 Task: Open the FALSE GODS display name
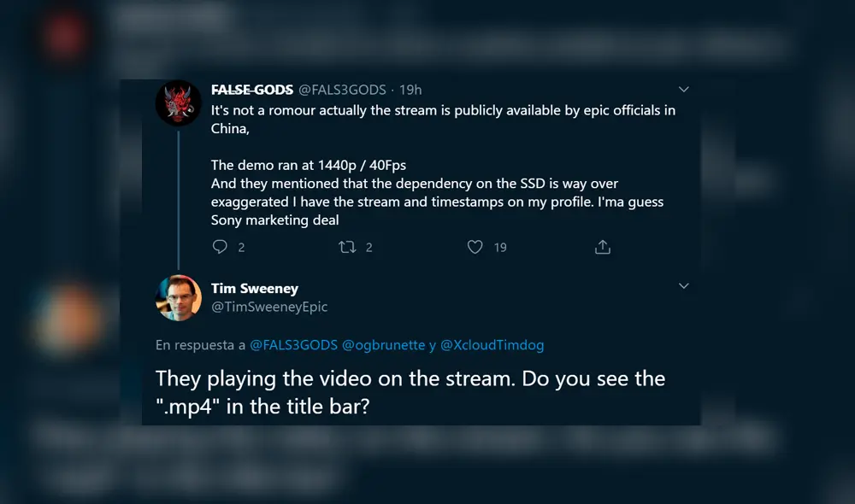(252, 90)
